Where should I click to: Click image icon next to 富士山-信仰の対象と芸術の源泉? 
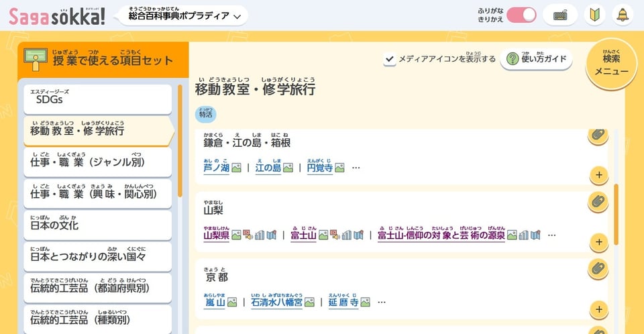(x=512, y=235)
